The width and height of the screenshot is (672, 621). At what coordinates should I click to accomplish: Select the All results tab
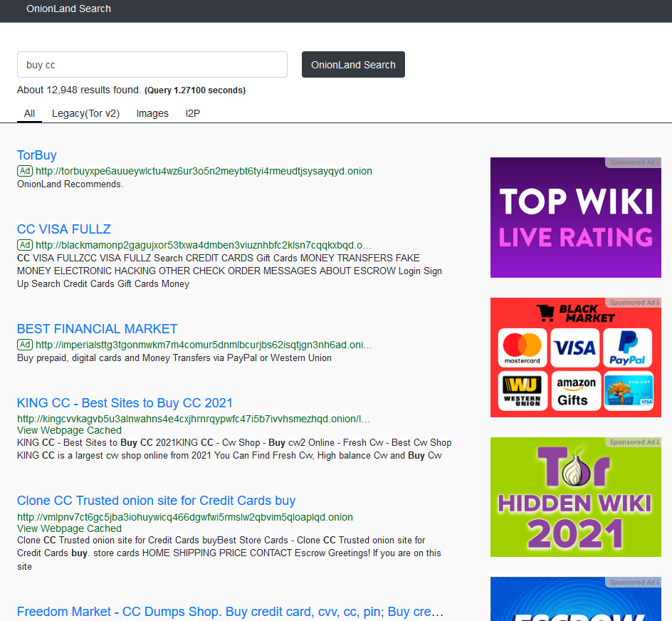[x=29, y=113]
